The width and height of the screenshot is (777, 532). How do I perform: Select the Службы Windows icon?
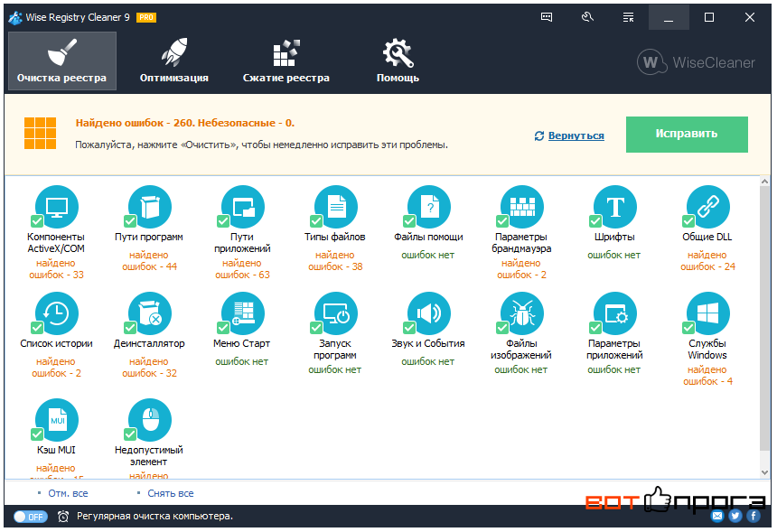click(x=708, y=313)
